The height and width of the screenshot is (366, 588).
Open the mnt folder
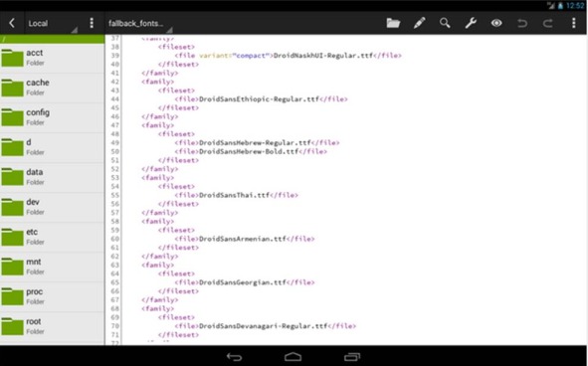52,267
